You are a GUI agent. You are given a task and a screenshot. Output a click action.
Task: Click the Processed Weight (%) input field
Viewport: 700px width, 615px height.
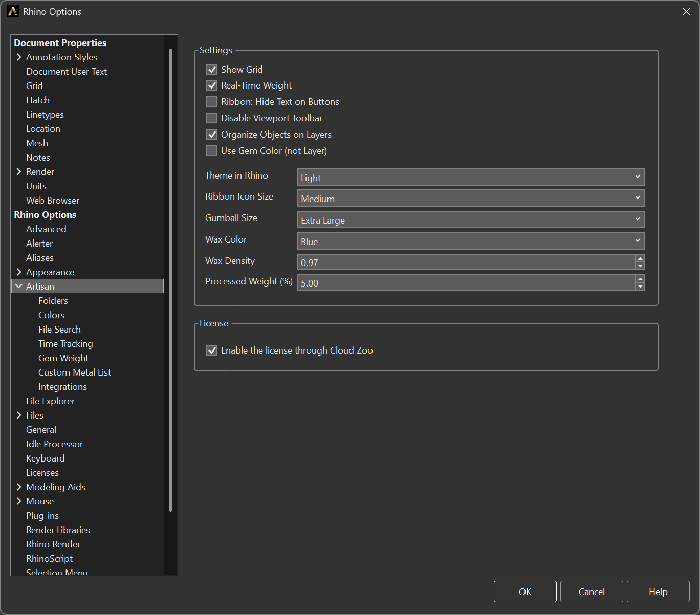tap(466, 282)
